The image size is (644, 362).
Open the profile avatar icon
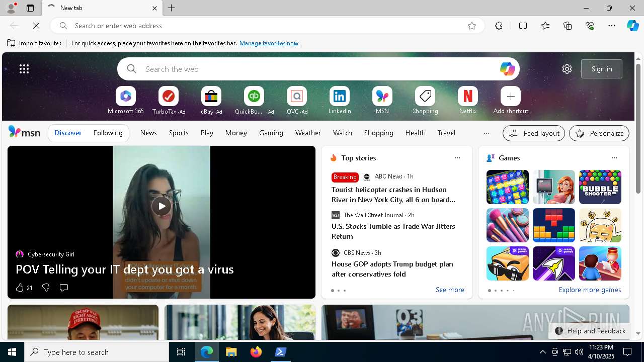11,8
